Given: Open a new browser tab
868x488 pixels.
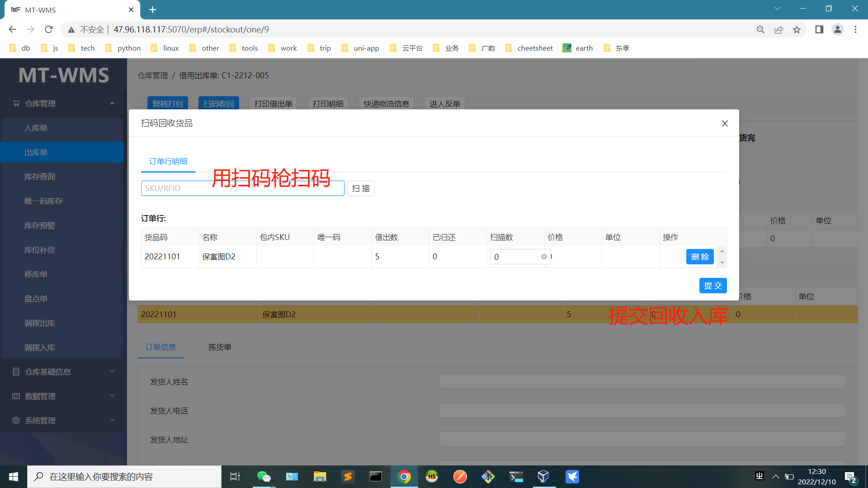Looking at the screenshot, I should [x=152, y=9].
